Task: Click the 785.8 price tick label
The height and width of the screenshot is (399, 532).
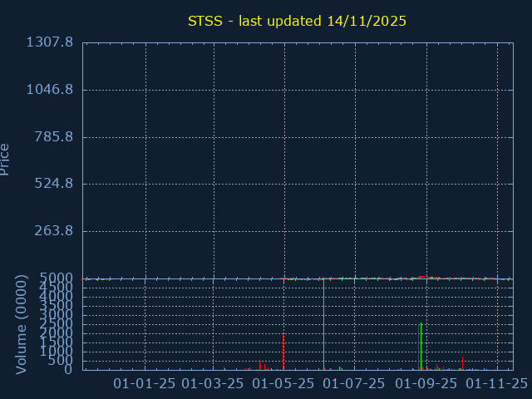Action: click(55, 137)
